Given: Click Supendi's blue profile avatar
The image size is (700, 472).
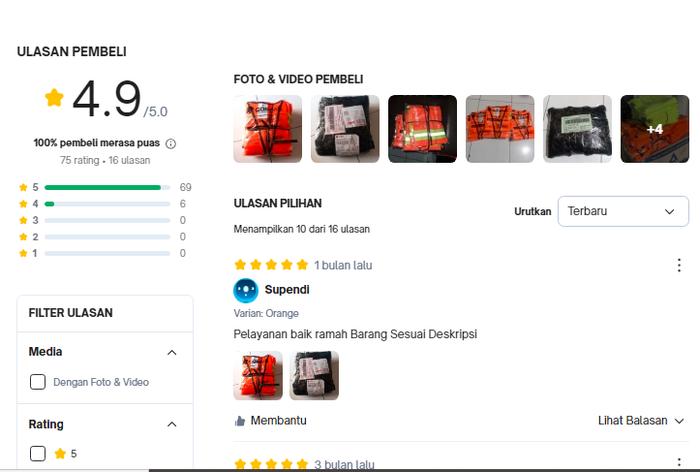Looking at the screenshot, I should pos(246,290).
